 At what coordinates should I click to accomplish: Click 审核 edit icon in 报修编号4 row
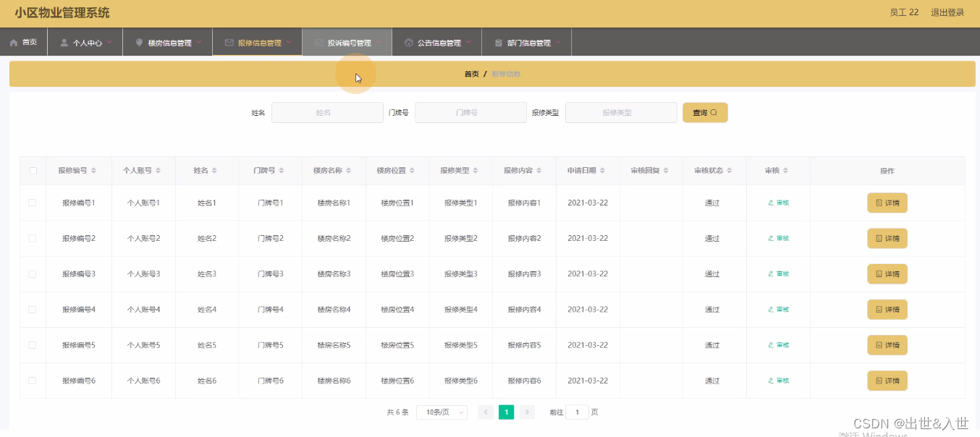pos(771,310)
